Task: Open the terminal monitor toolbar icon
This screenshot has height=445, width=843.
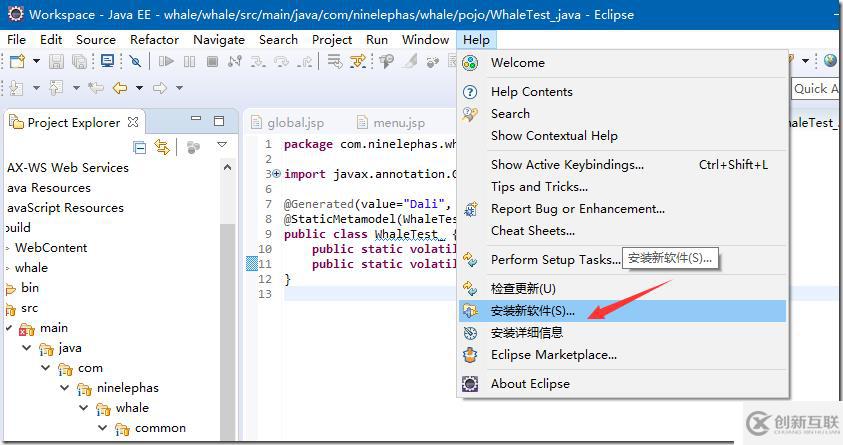Action: tap(108, 61)
